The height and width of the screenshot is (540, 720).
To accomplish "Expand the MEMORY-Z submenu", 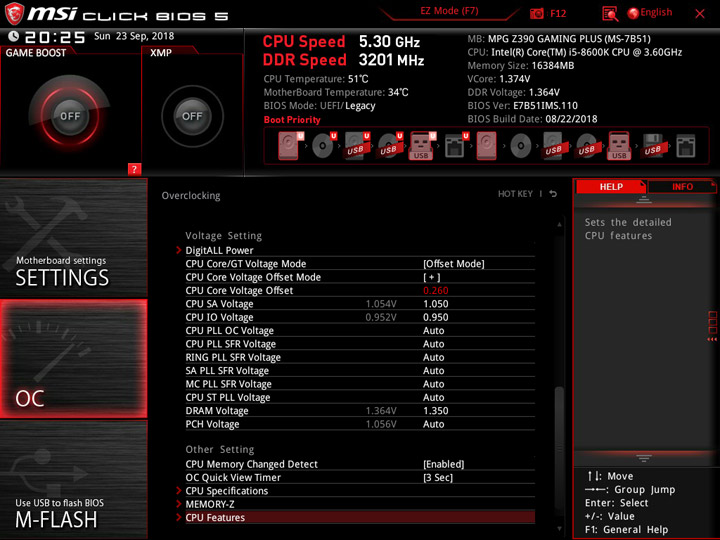I will pyautogui.click(x=210, y=504).
